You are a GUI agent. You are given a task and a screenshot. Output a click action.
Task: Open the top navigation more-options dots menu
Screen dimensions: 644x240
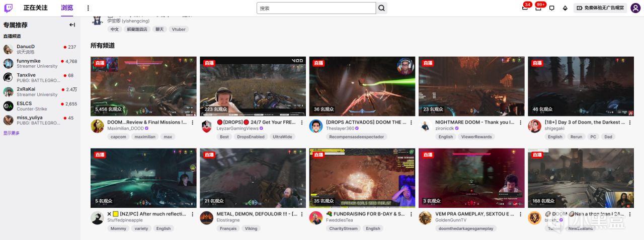click(88, 8)
